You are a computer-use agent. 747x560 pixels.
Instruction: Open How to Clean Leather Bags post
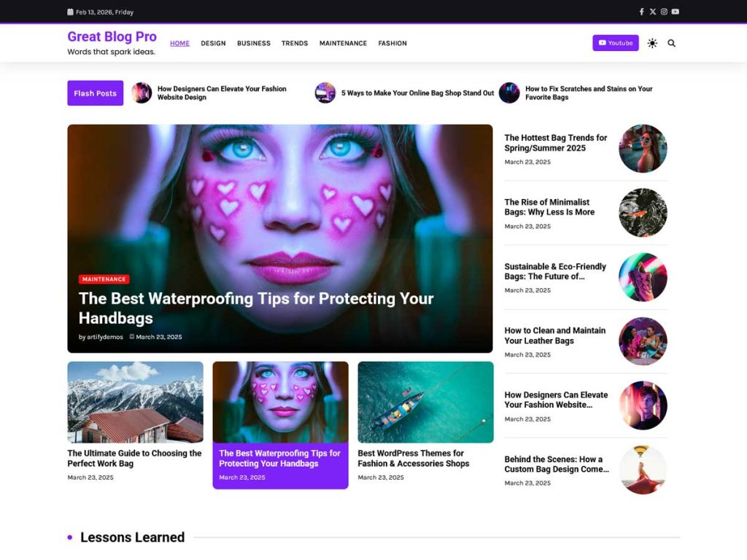[x=555, y=335]
